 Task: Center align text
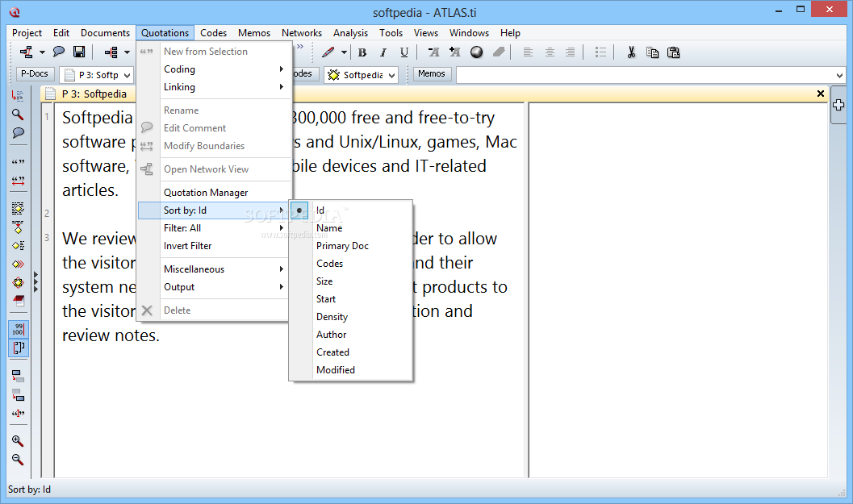point(550,52)
